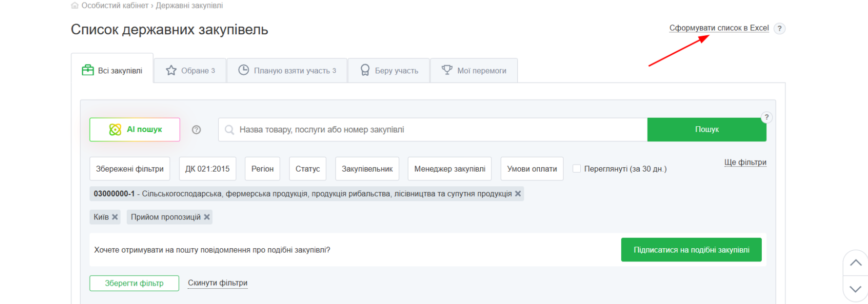Click the help icon beside Excel export link
This screenshot has width=868, height=304.
[779, 29]
